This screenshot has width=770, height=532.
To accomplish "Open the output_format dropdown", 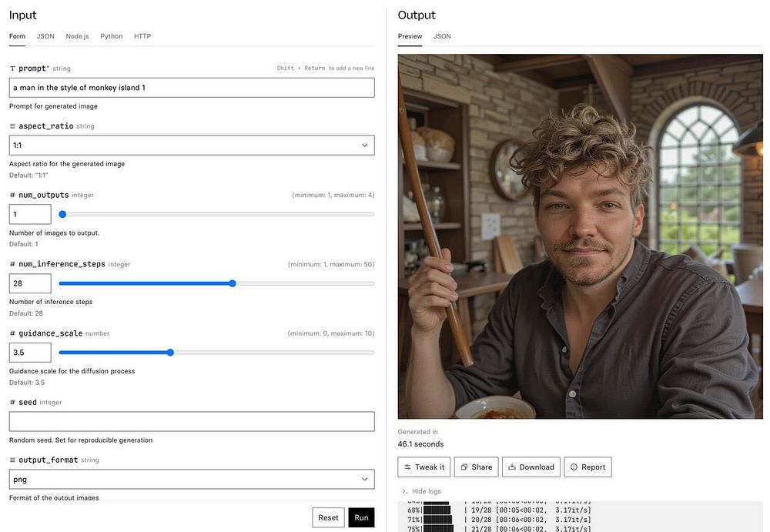I will (192, 480).
